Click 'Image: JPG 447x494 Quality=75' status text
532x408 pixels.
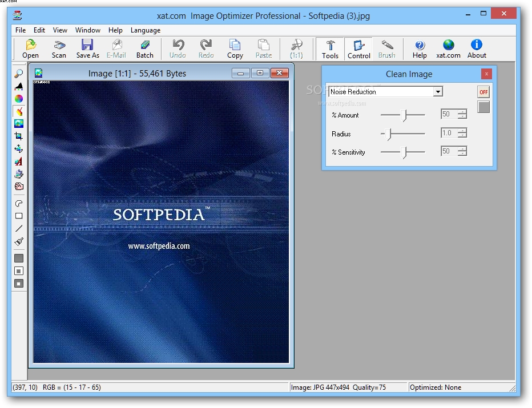click(338, 387)
